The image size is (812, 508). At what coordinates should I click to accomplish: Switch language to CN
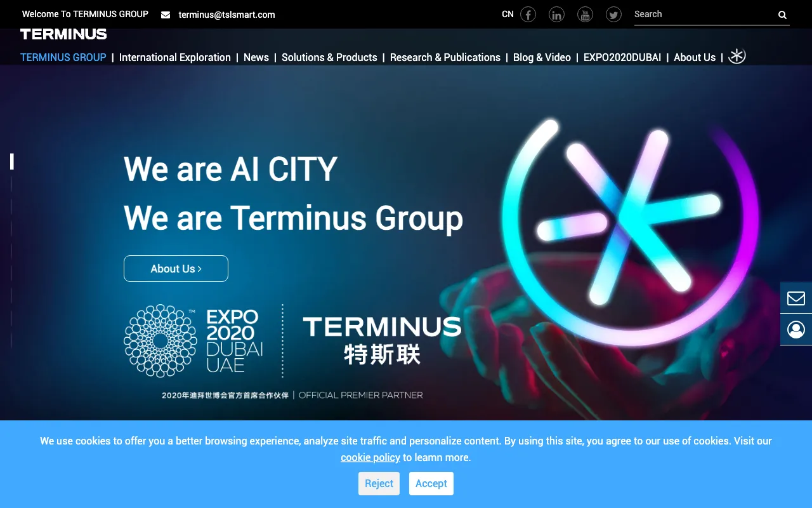point(507,14)
